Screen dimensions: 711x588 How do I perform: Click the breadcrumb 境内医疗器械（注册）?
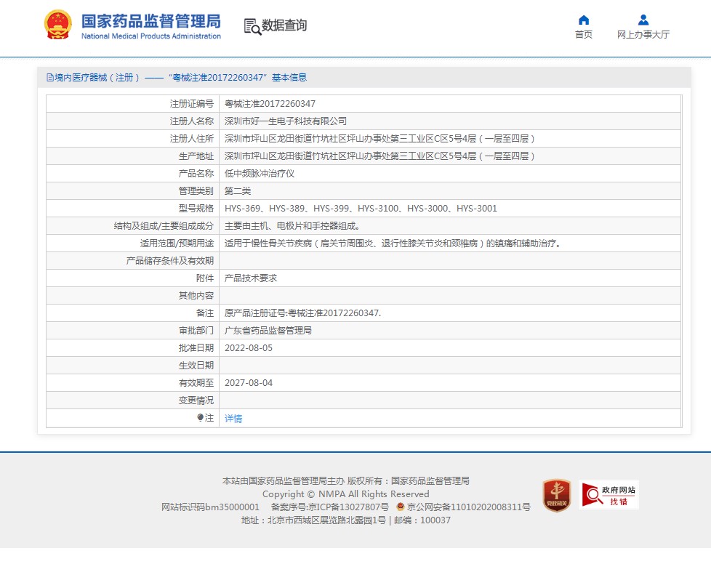(97, 78)
